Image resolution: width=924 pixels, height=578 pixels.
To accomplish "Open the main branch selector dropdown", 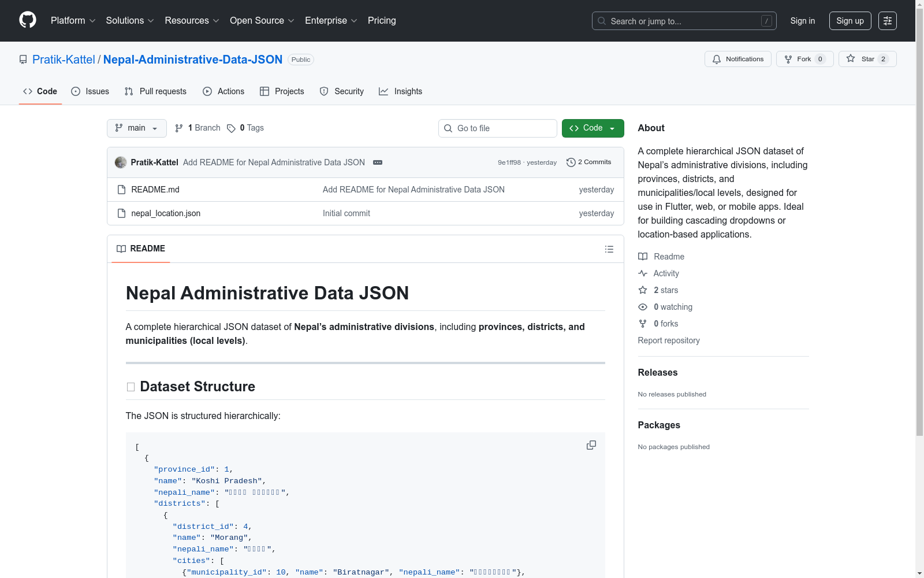I will click(x=137, y=128).
